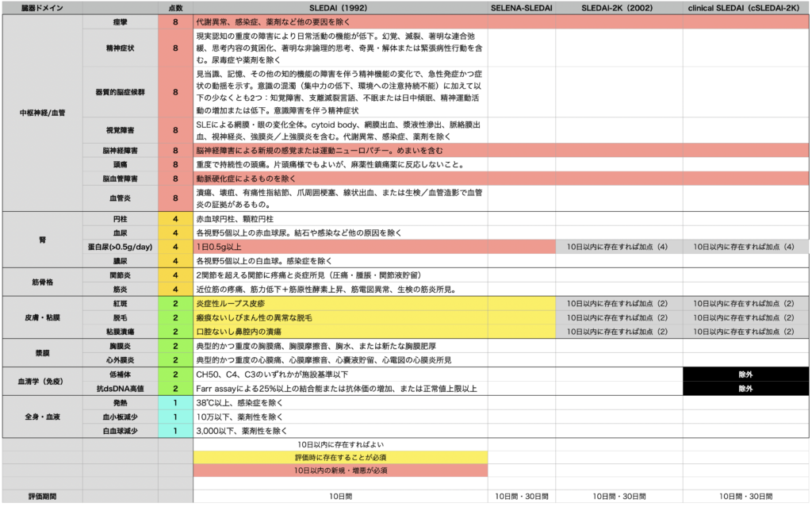
Task: Click the yellow 評価時に存在することが必須 legend cell
Action: pyautogui.click(x=340, y=458)
